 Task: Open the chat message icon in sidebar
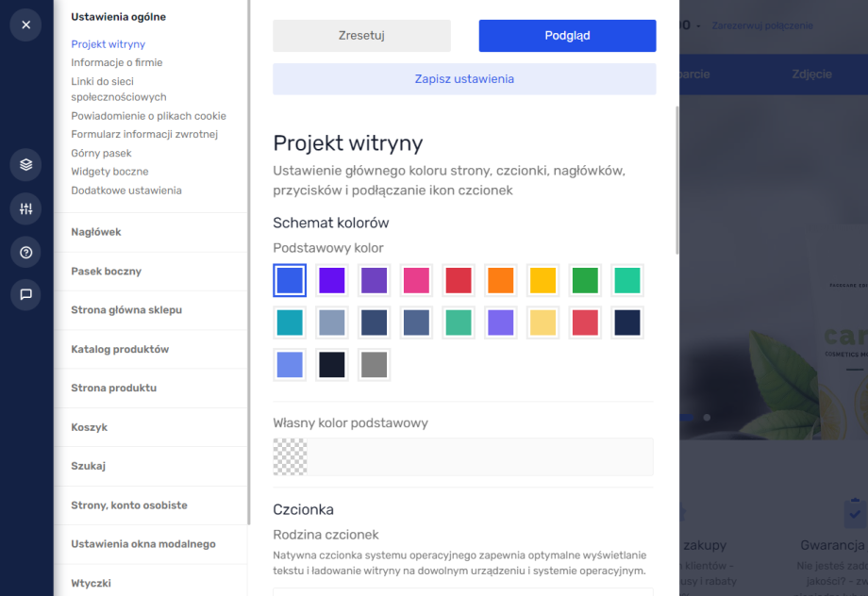[25, 294]
